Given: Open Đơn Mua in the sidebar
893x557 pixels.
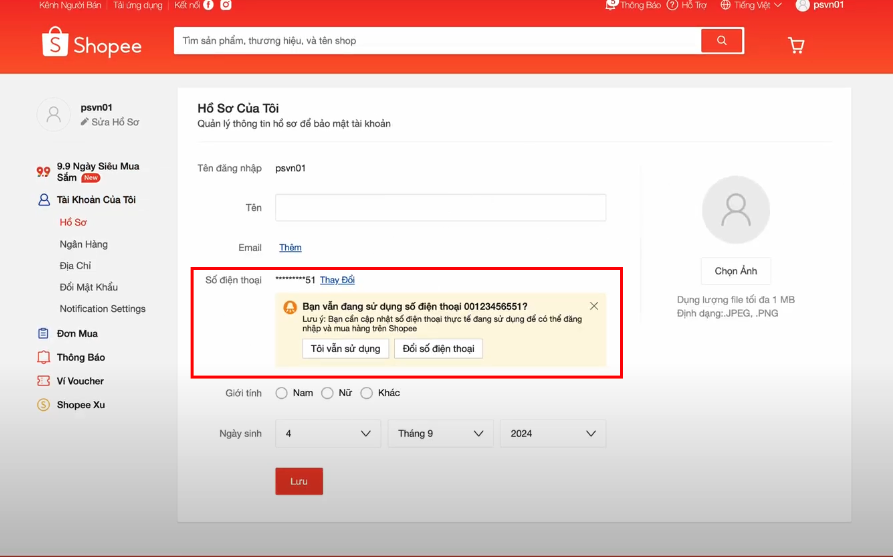Looking at the screenshot, I should tap(77, 334).
